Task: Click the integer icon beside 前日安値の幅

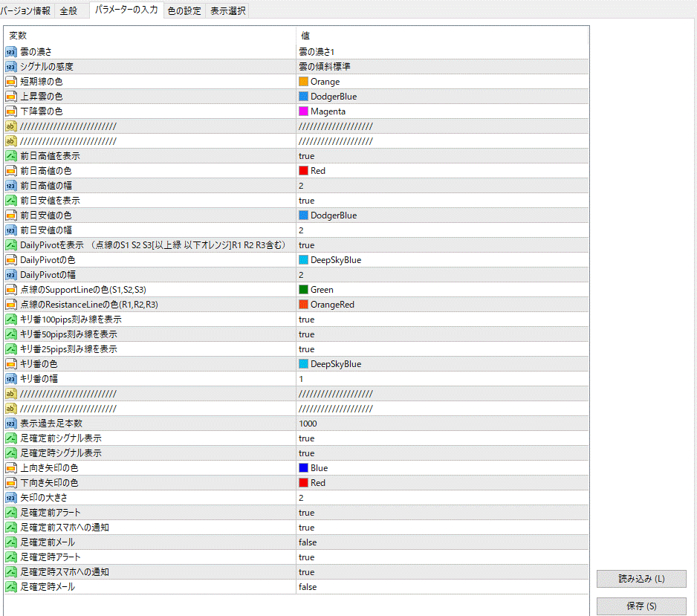Action: click(x=11, y=230)
